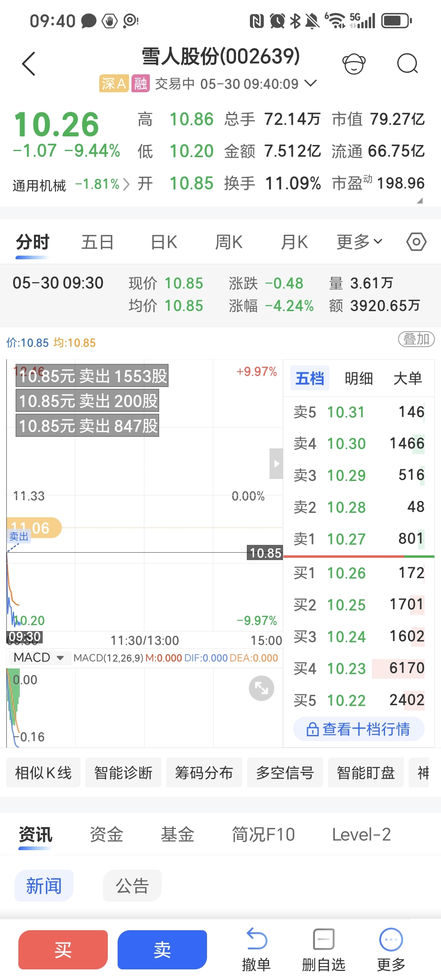Screen dimensions: 441x980
Task: Tap 买5 price 10.22 row
Action: coord(359,700)
